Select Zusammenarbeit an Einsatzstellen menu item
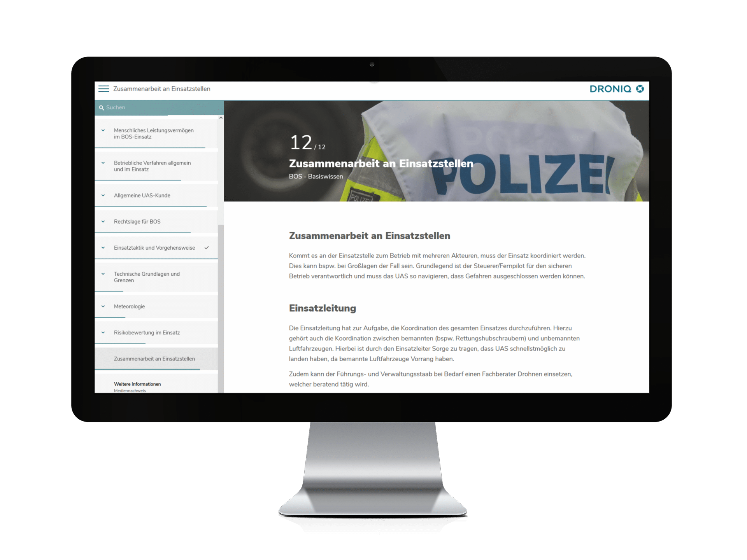 [x=155, y=359]
